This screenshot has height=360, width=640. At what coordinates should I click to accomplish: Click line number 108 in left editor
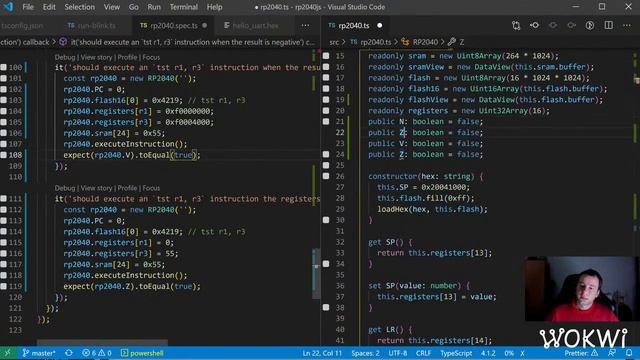[x=15, y=155]
